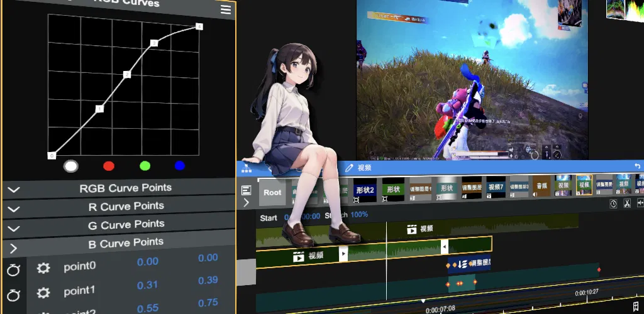
Task: Collapse the B Curve Points section
Action: point(119,244)
